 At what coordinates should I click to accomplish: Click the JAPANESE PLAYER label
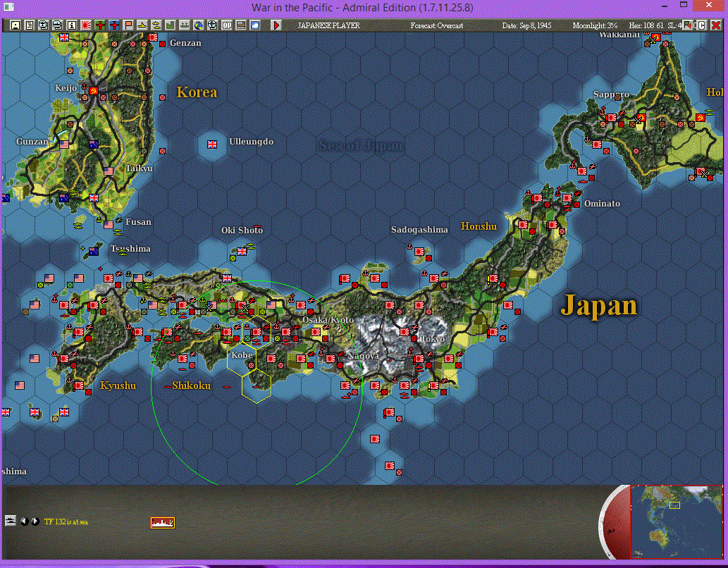[x=328, y=25]
